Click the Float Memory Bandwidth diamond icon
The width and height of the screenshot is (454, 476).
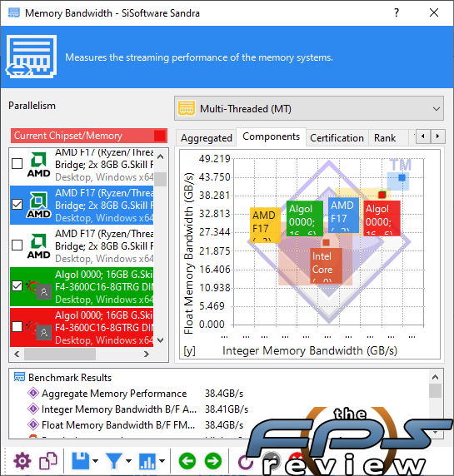33,424
